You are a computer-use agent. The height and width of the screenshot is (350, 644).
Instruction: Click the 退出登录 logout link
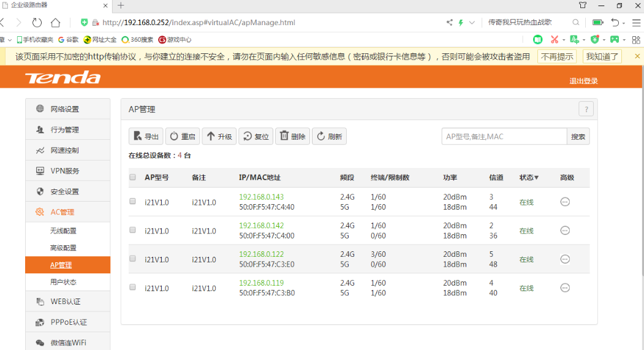coord(583,81)
